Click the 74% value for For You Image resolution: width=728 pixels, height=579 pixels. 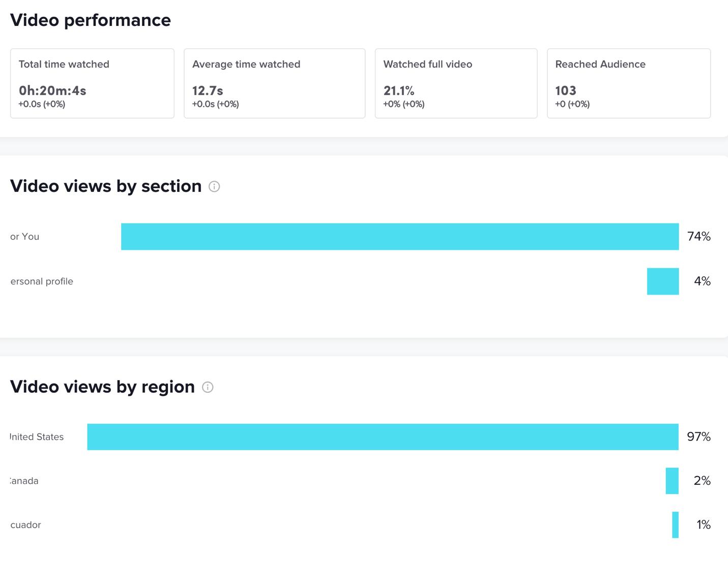698,237
